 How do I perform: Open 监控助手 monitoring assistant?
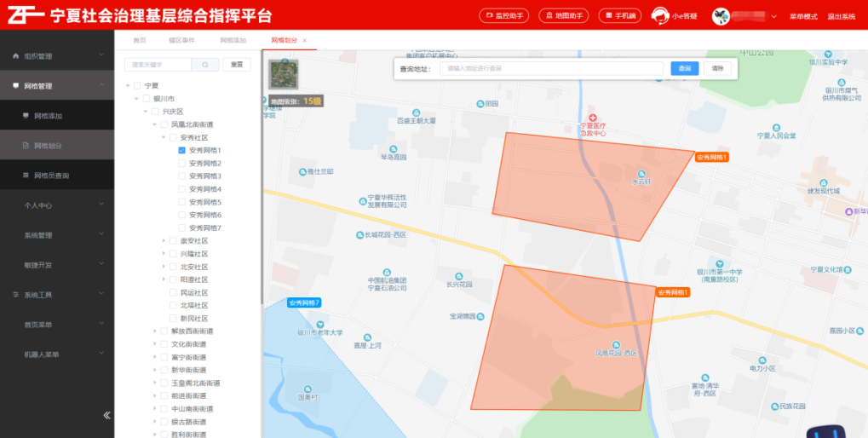504,16
